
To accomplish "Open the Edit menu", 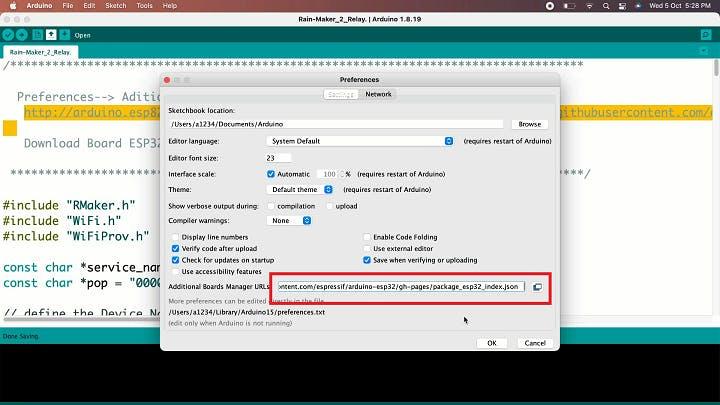I will click(x=89, y=6).
